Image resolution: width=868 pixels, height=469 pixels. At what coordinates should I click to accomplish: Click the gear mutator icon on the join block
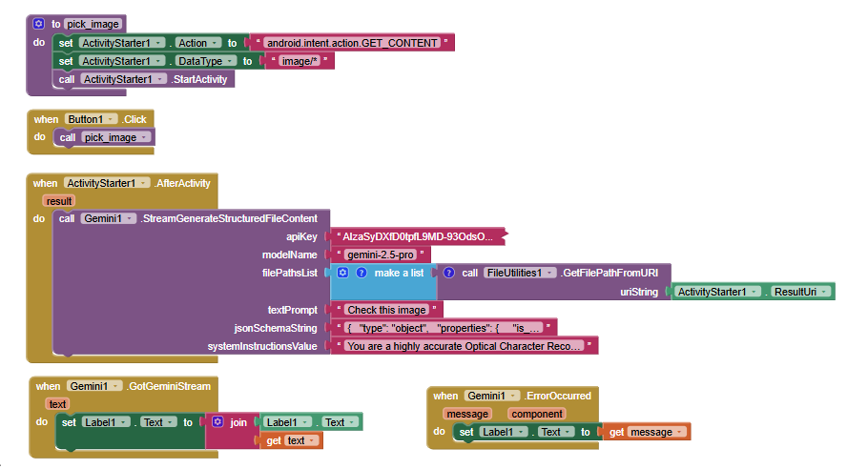pos(217,421)
